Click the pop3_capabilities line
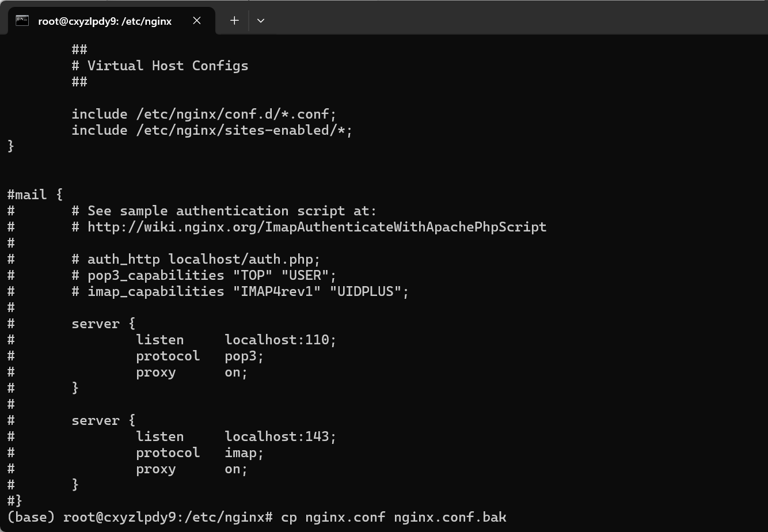Viewport: 768px width, 532px height. pos(204,275)
